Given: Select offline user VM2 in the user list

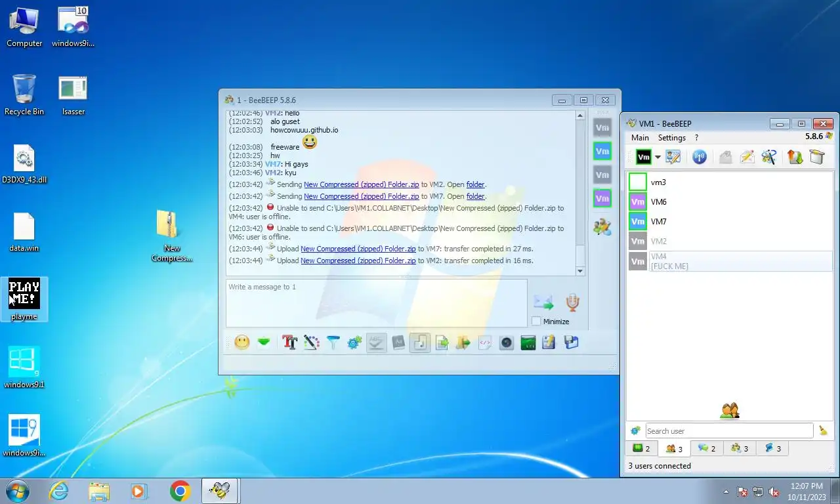Looking at the screenshot, I should tap(730, 241).
